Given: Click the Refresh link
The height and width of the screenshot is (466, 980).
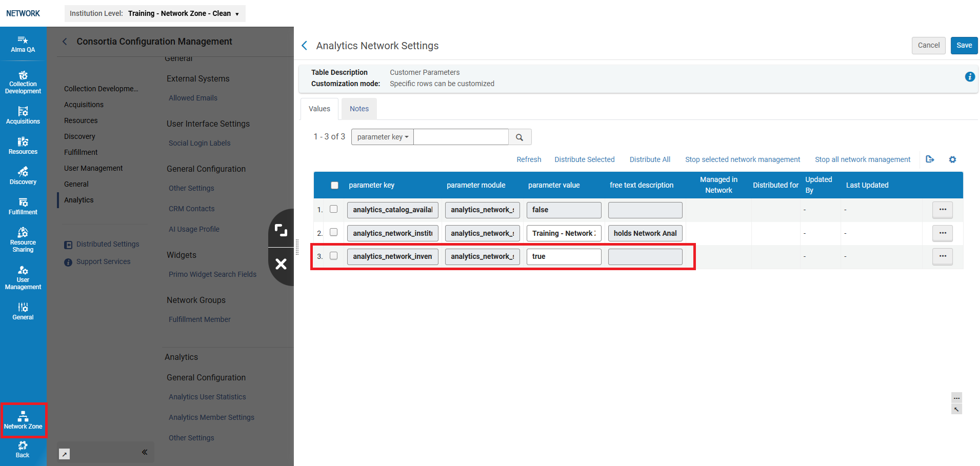Looking at the screenshot, I should coord(529,159).
